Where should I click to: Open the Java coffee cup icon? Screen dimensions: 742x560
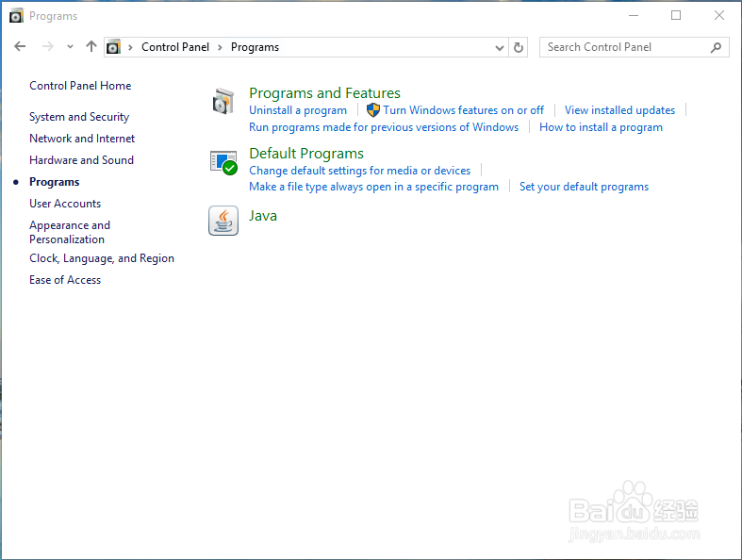tap(223, 221)
